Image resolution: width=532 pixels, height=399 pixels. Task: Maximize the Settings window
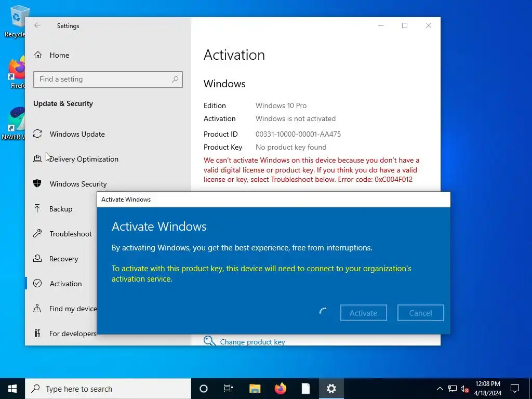click(x=404, y=25)
